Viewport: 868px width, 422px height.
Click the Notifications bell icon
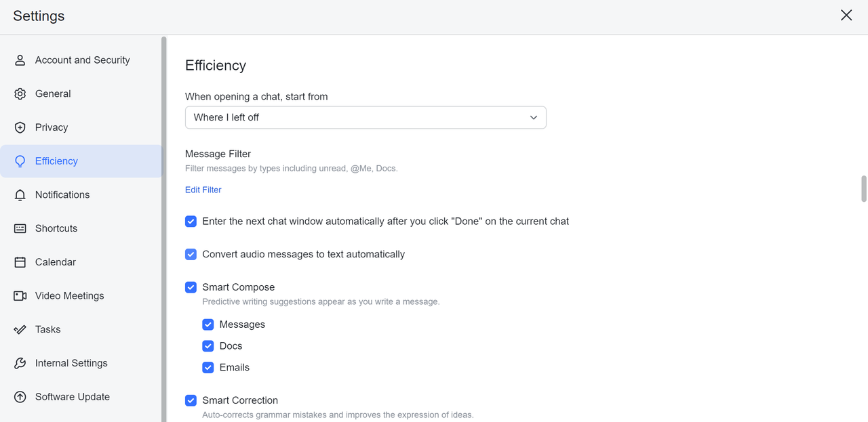20,195
